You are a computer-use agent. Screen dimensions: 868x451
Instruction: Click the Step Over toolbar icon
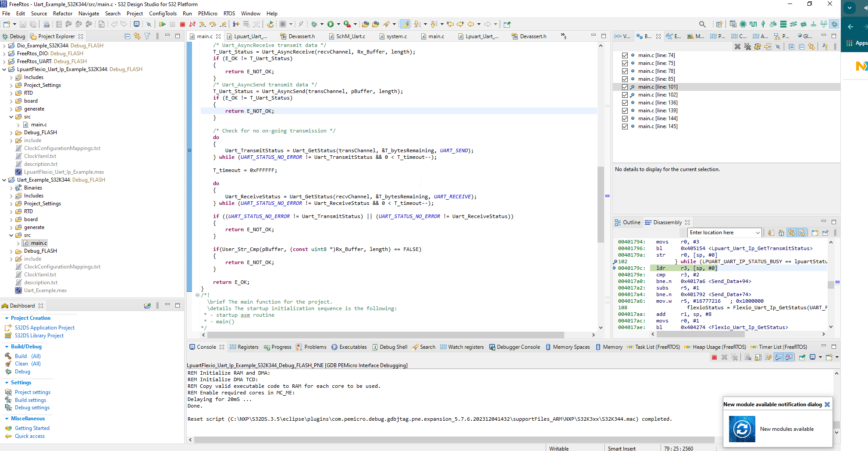click(213, 24)
